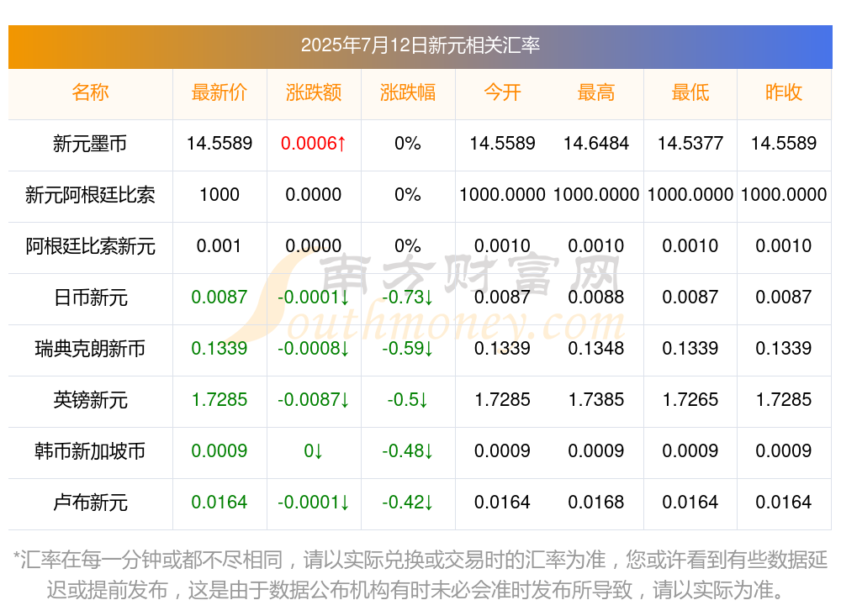Select 新元墨币 highest value 14.6484
Viewport: 841px width, 616px height.
pos(596,143)
